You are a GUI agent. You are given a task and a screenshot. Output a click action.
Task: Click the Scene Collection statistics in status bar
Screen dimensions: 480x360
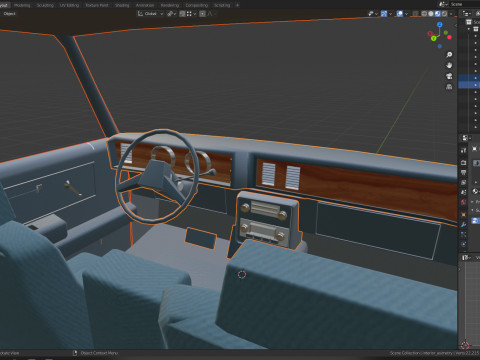(435, 353)
